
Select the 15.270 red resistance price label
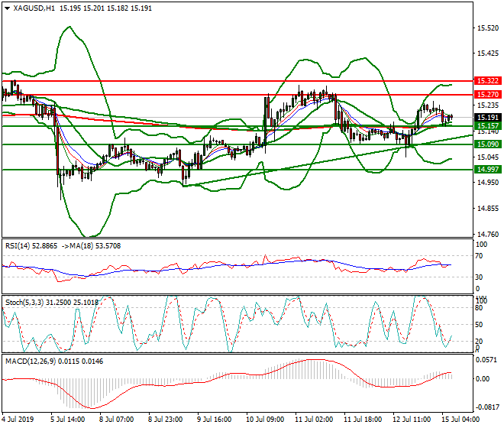click(x=488, y=94)
